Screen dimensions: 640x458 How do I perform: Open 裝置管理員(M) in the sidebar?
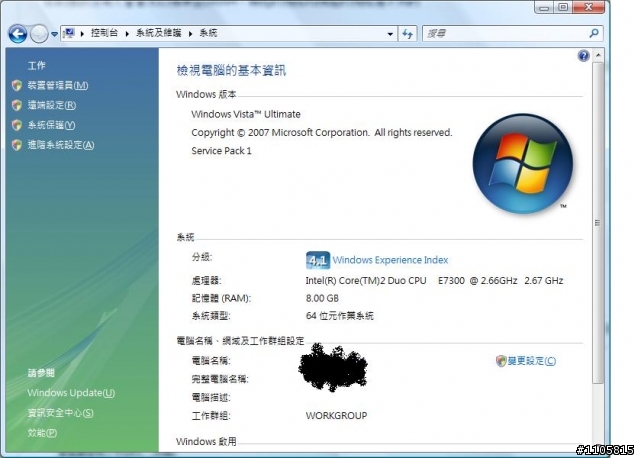tap(58, 85)
